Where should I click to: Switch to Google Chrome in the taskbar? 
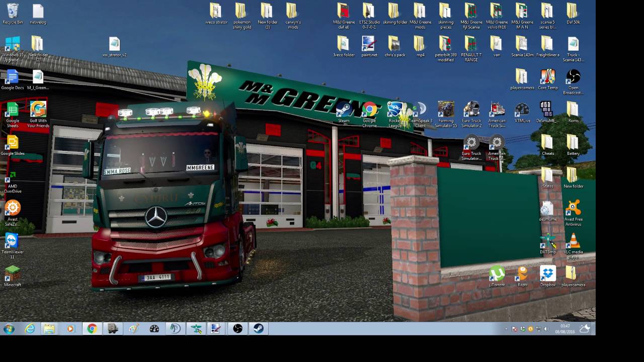coord(92,329)
